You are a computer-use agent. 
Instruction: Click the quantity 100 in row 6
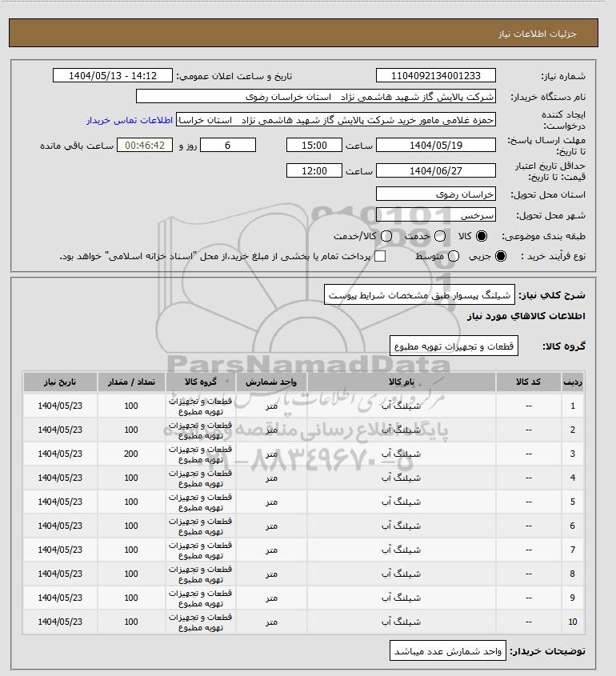[x=131, y=526]
